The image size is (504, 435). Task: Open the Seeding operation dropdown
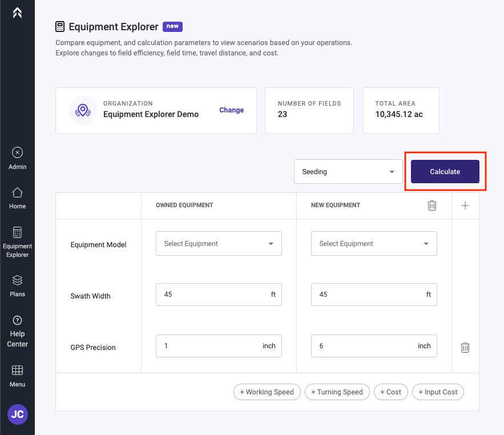coord(348,172)
